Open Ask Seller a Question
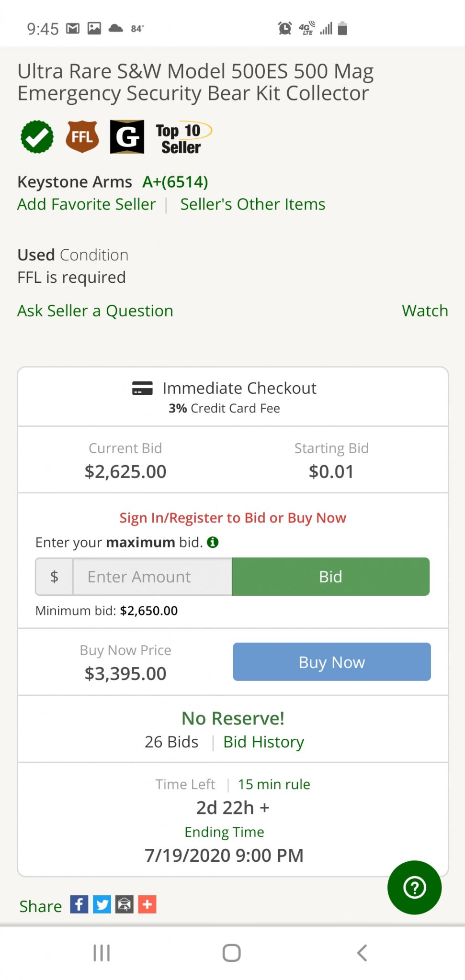This screenshot has height=980, width=465. click(95, 311)
